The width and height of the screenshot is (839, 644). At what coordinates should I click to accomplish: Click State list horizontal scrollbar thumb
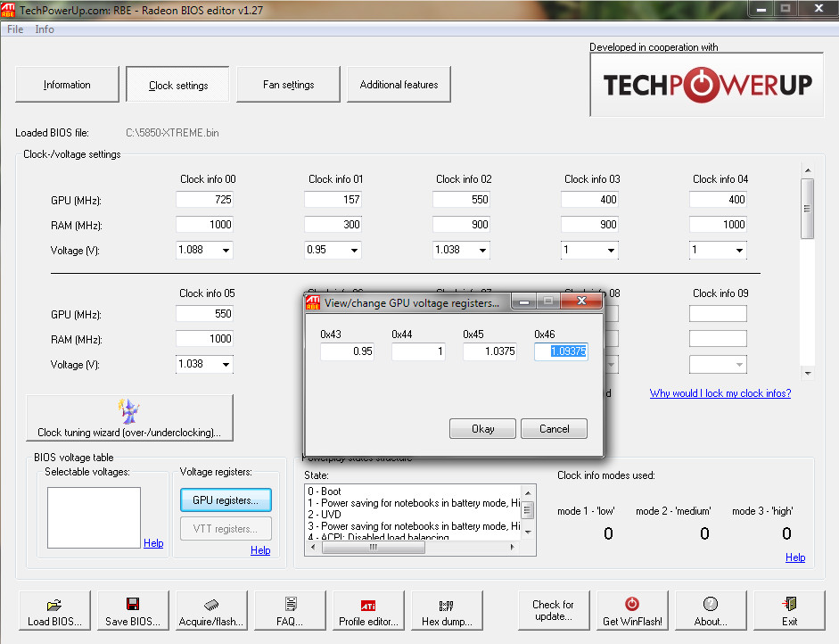(x=374, y=547)
